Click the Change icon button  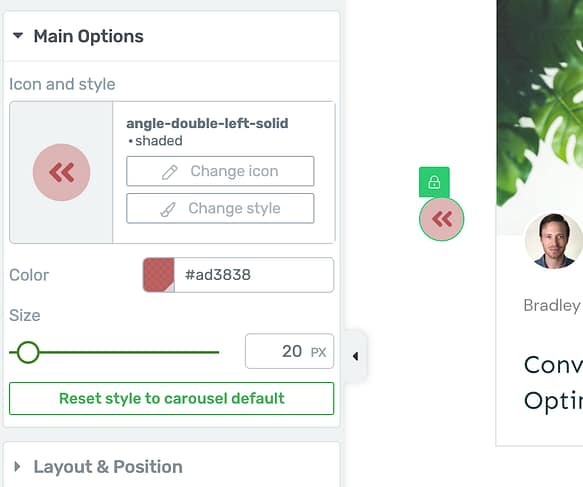[x=220, y=171]
